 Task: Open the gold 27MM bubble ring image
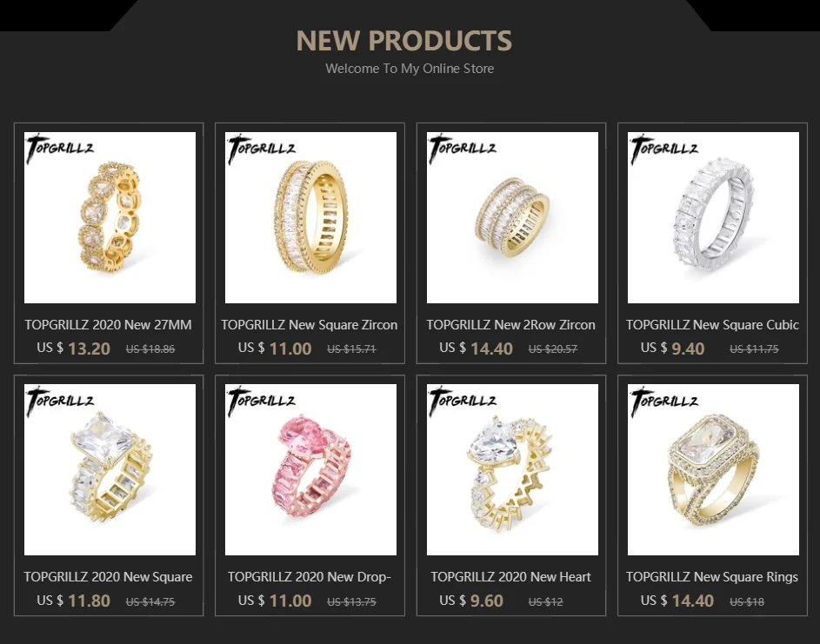point(110,217)
